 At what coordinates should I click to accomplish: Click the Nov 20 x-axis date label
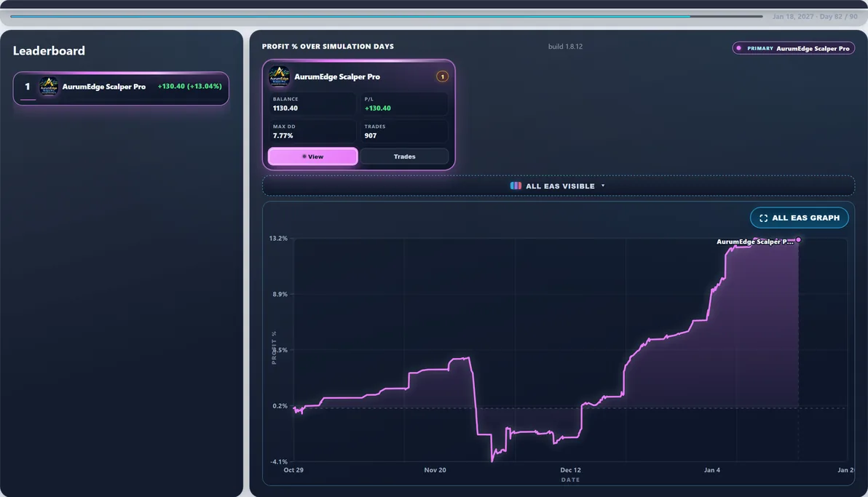tap(435, 470)
